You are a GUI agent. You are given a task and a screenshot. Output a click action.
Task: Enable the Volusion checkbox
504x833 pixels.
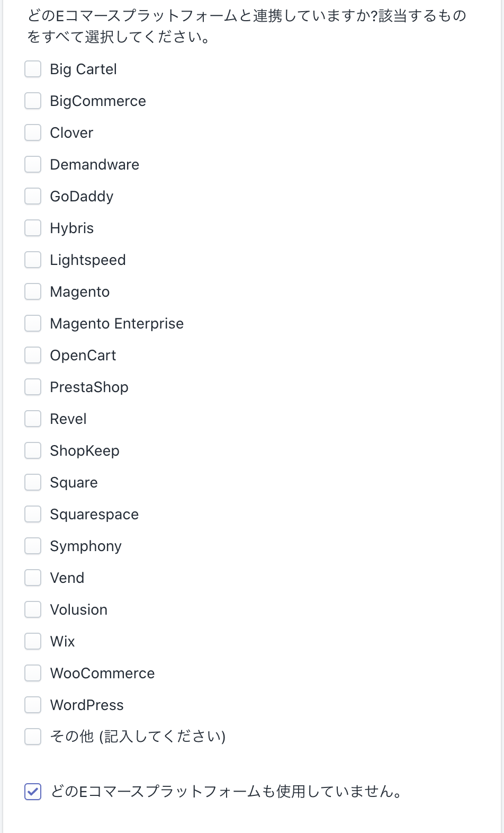[x=33, y=610]
